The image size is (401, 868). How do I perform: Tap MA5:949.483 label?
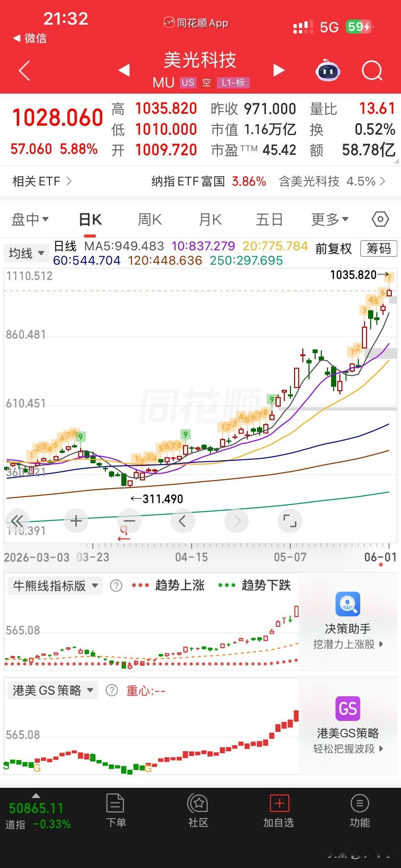click(x=124, y=246)
